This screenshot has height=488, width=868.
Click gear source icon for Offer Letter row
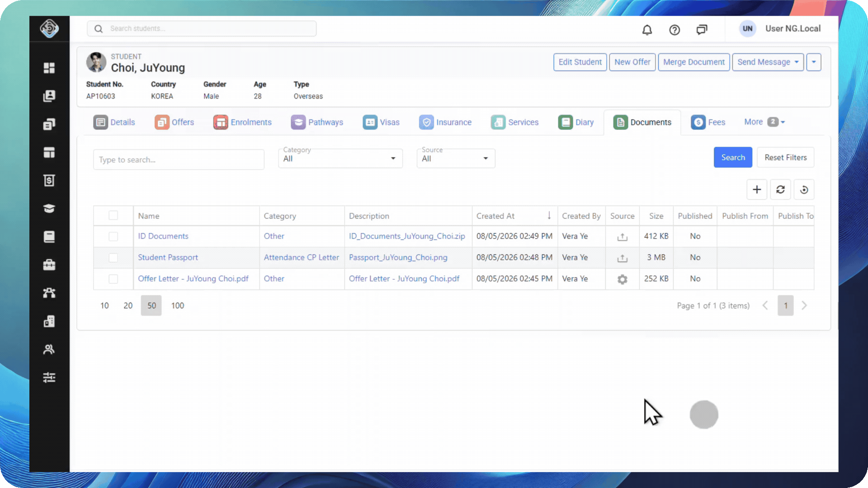pos(623,279)
